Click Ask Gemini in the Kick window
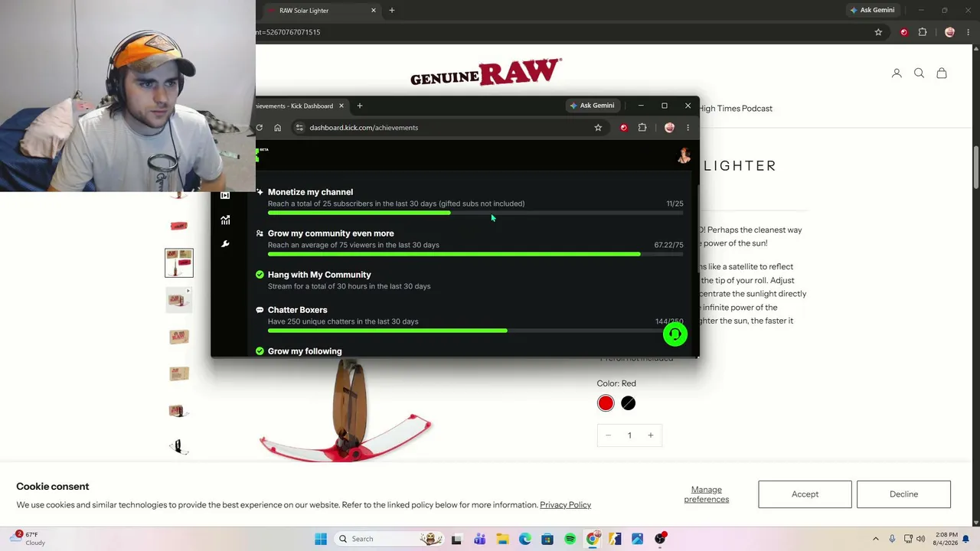980x551 pixels. pos(593,106)
